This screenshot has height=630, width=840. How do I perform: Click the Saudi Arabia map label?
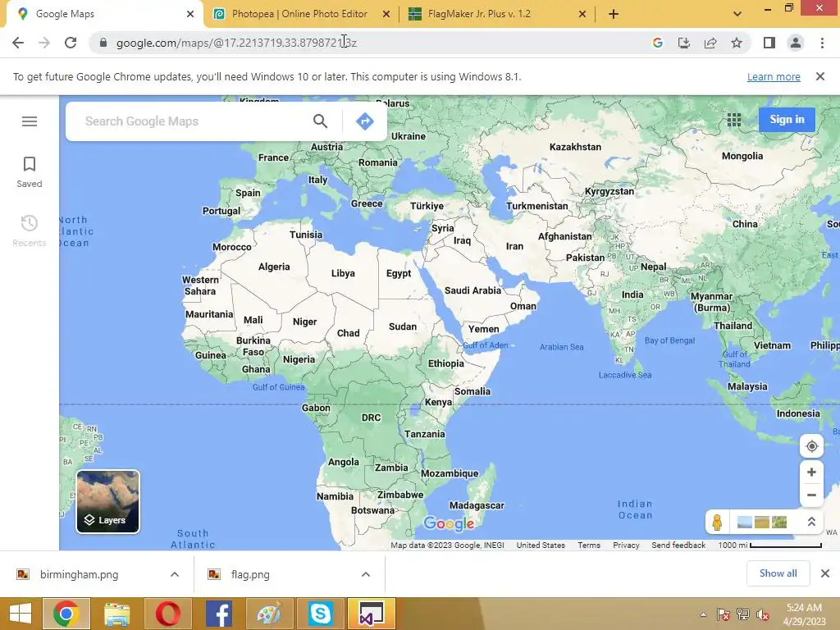[472, 290]
